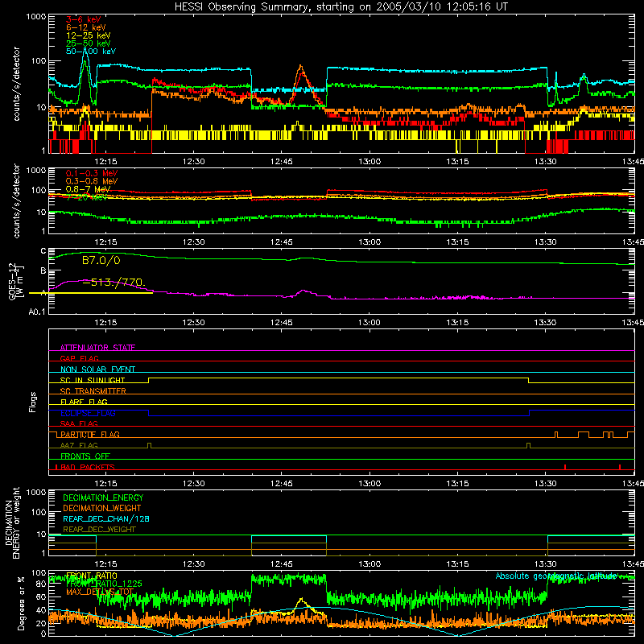
Task: Click the Degrees or % axis title
Action: coord(21,603)
